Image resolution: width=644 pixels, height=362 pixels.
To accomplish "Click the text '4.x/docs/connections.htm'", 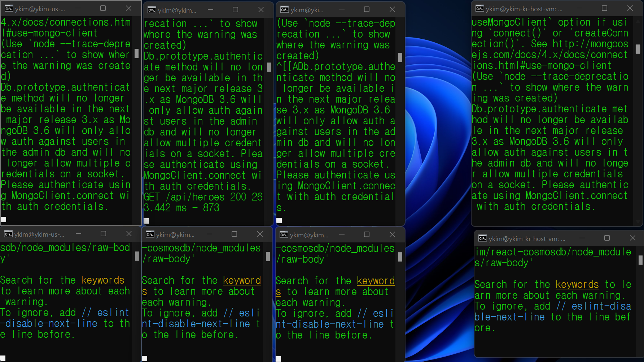I will (x=66, y=22).
